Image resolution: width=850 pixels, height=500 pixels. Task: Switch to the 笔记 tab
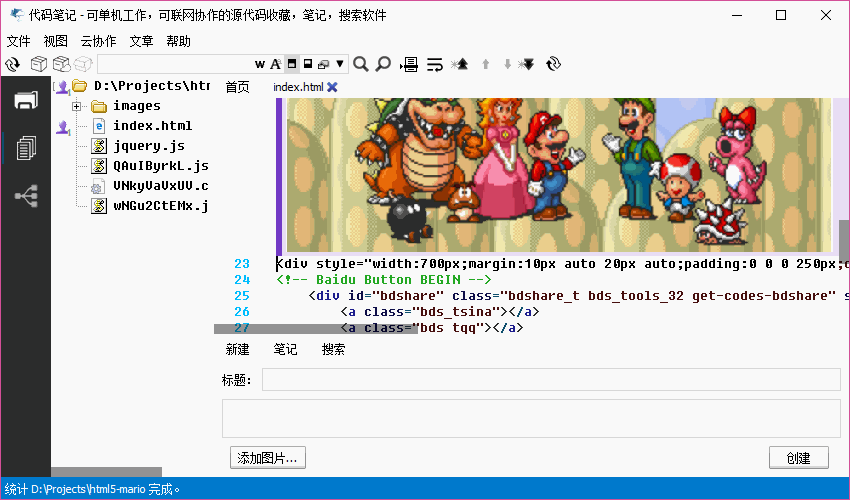[285, 350]
